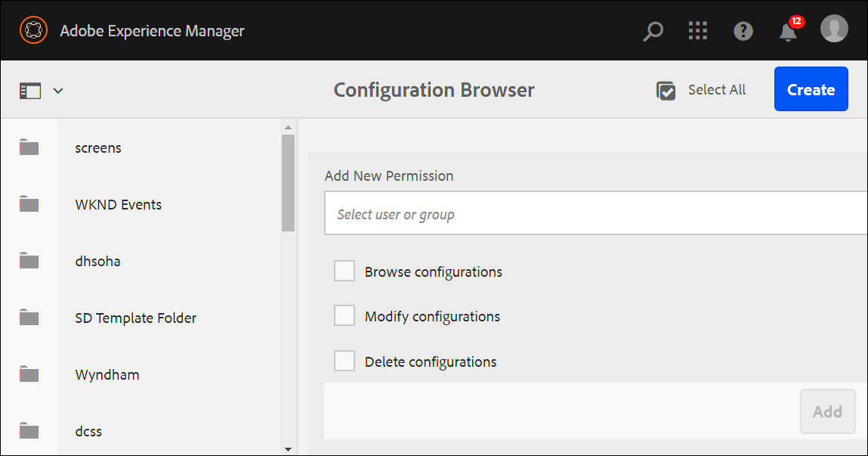Click the down arrow on the folder scrollbar

point(289,449)
